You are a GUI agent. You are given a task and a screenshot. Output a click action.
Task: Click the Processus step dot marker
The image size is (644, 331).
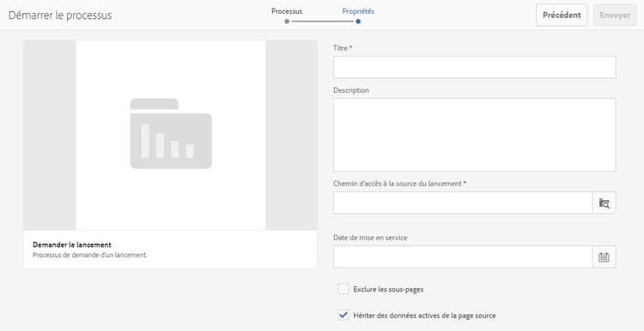287,21
